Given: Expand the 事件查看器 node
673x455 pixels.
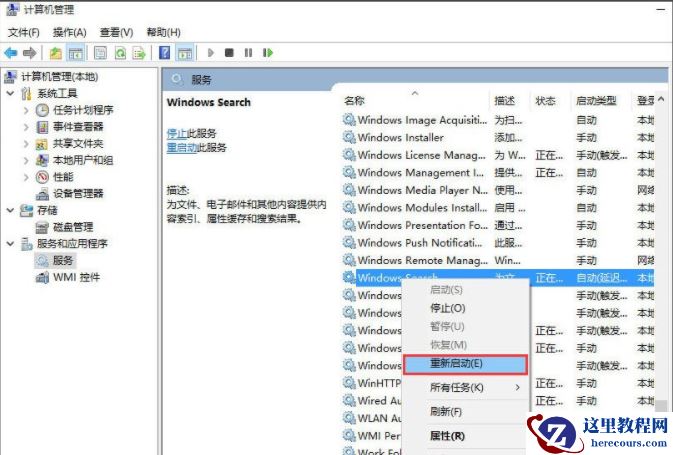Looking at the screenshot, I should 26,127.
